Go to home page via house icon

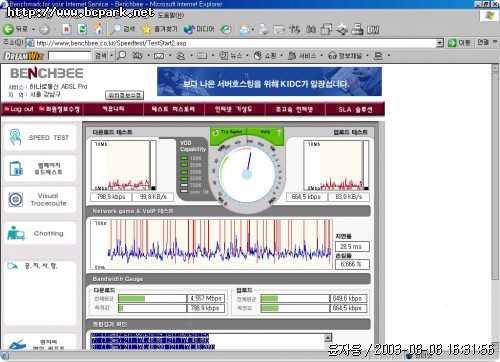tap(98, 29)
